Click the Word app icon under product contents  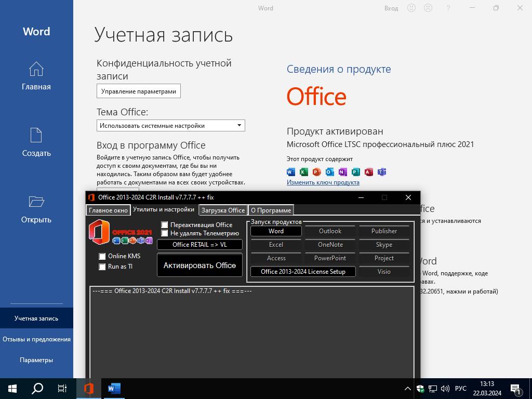[291, 172]
